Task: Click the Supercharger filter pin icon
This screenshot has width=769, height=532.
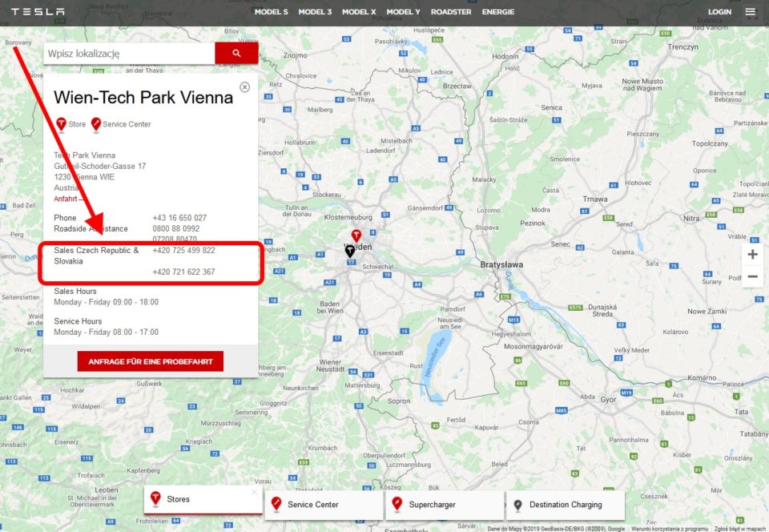Action: 397,504
